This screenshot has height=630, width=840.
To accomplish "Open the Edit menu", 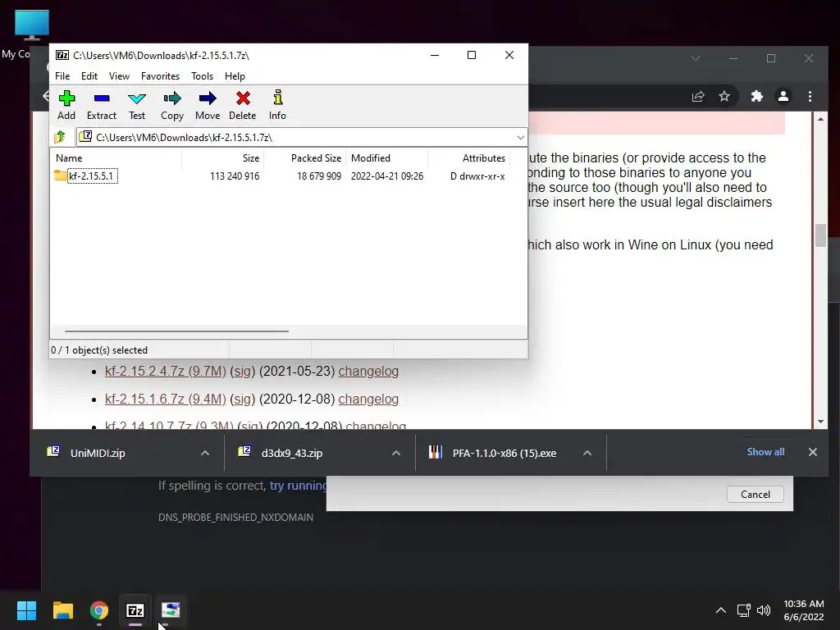I will point(89,76).
